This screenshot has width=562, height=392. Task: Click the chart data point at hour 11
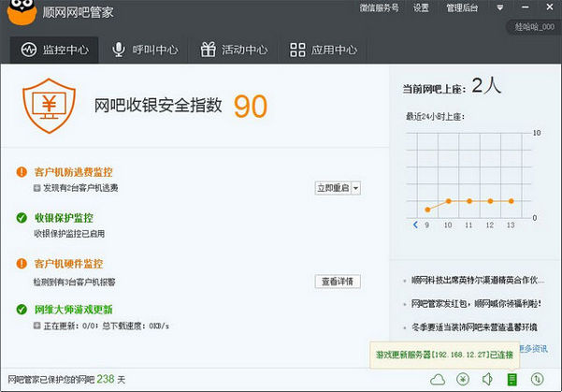(x=469, y=201)
